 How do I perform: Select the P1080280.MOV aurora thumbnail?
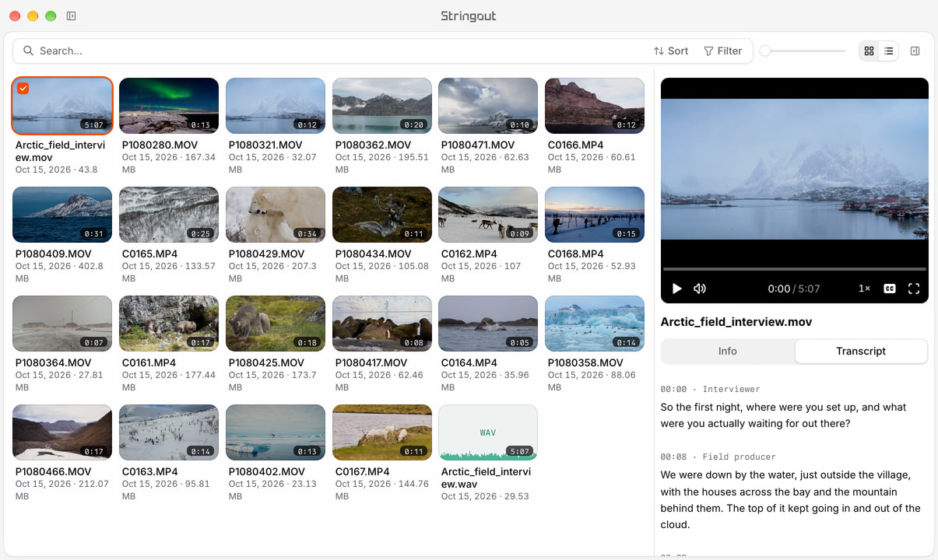coord(169,106)
